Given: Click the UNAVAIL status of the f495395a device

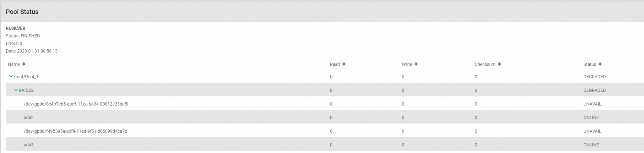Looking at the screenshot, I should click(x=592, y=131).
